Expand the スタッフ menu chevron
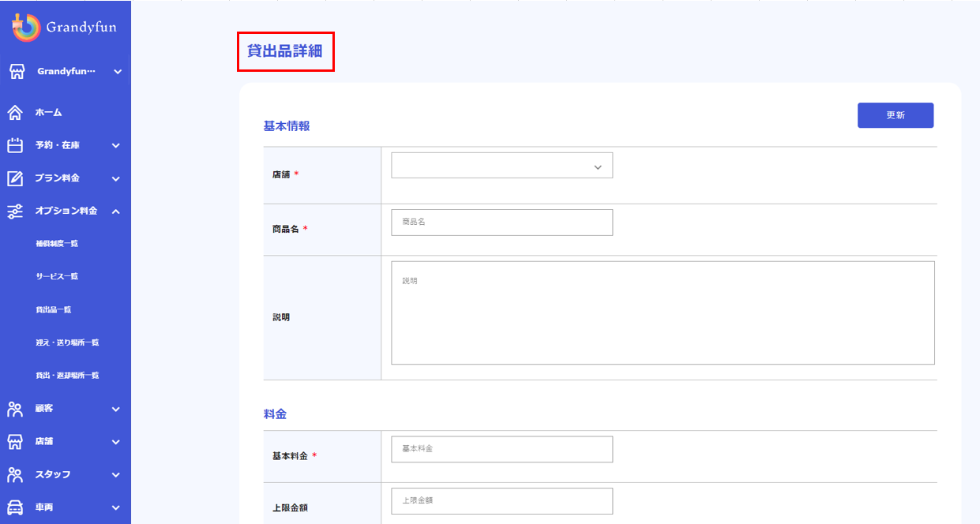980x524 pixels. tap(115, 474)
